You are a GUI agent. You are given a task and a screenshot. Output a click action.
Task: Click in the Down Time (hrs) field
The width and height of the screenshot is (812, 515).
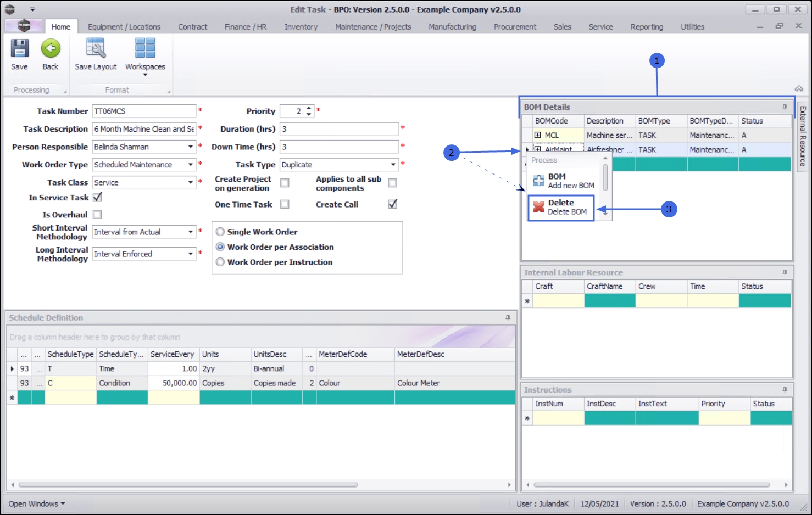click(x=340, y=147)
